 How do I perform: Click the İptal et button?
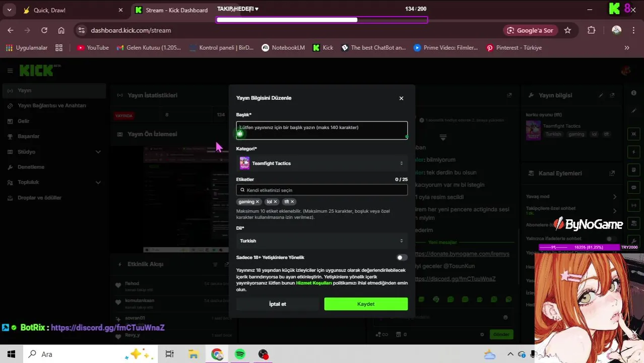click(278, 304)
